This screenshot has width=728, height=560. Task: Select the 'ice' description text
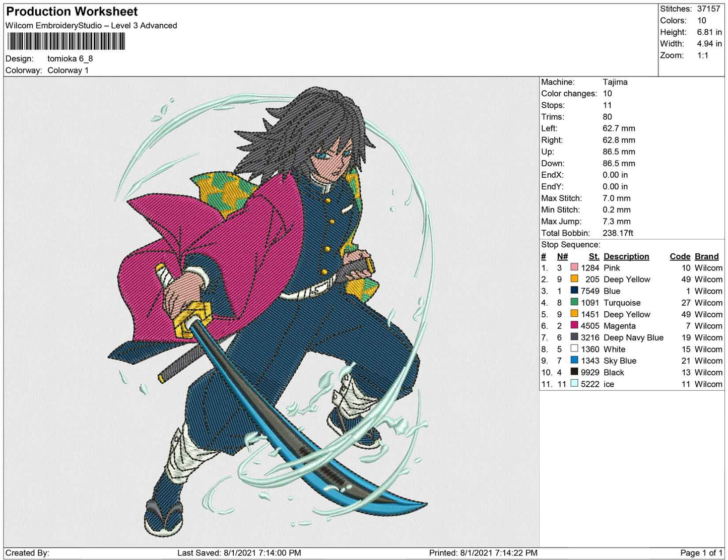pos(609,384)
